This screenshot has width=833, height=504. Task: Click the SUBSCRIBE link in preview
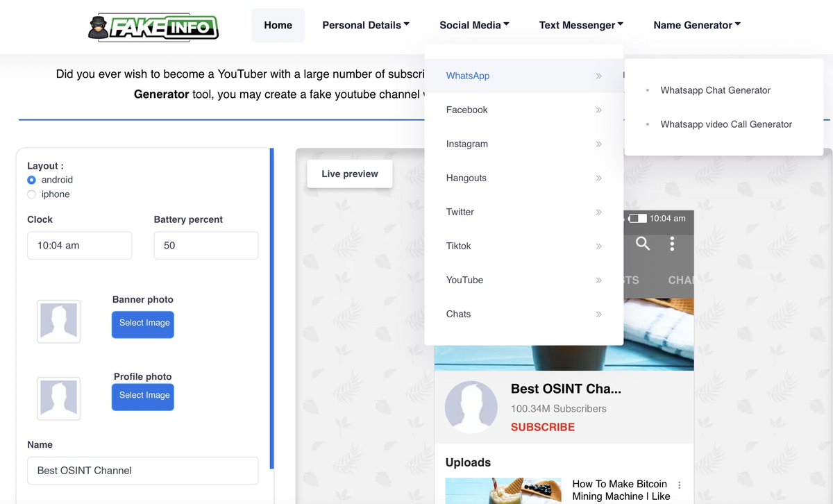(543, 427)
